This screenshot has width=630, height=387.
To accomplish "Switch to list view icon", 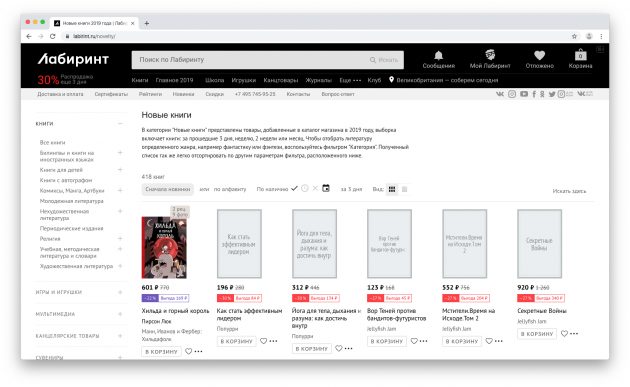I will [405, 189].
